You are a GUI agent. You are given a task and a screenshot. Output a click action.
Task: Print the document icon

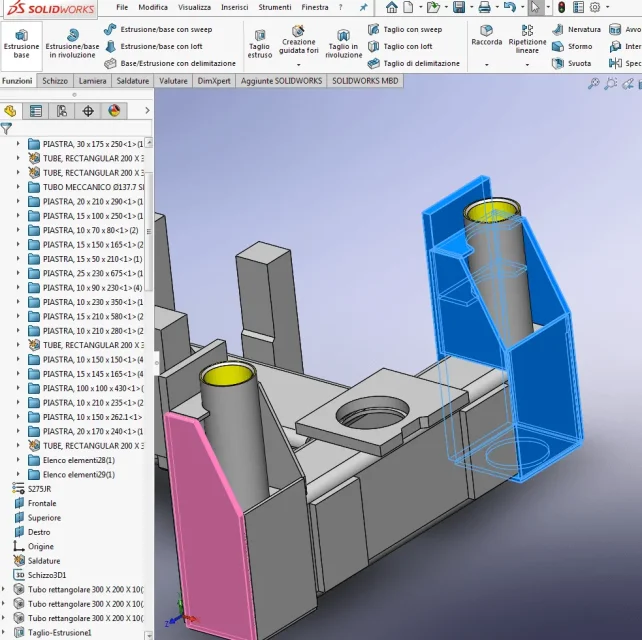point(484,7)
